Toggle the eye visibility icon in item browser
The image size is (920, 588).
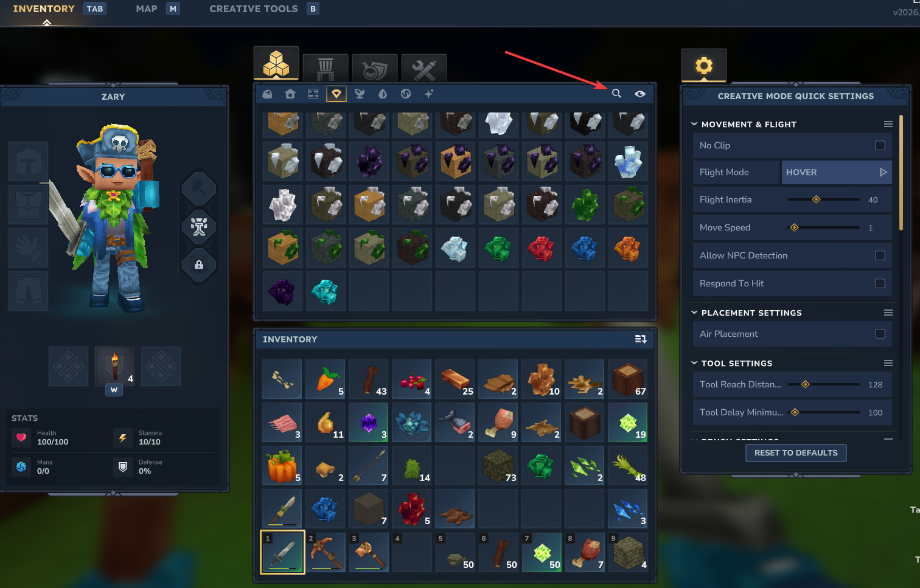640,94
